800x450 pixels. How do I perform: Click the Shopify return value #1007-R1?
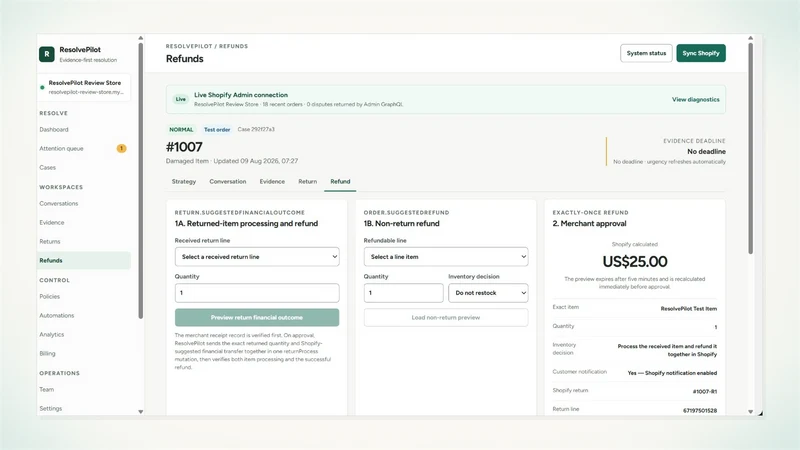tap(705, 392)
